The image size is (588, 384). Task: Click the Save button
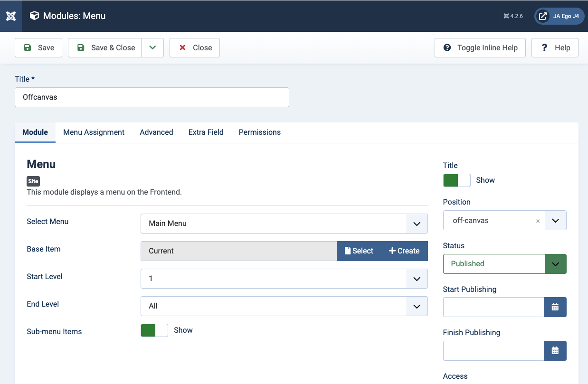[38, 48]
